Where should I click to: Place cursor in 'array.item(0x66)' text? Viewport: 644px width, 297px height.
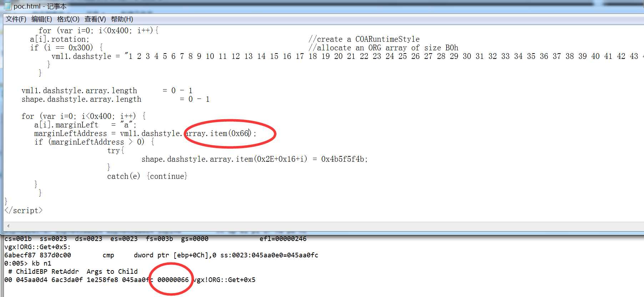point(218,134)
